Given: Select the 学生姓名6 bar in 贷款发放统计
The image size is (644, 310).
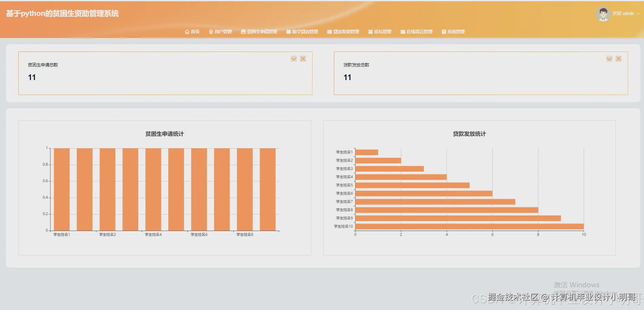Looking at the screenshot, I should 424,193.
